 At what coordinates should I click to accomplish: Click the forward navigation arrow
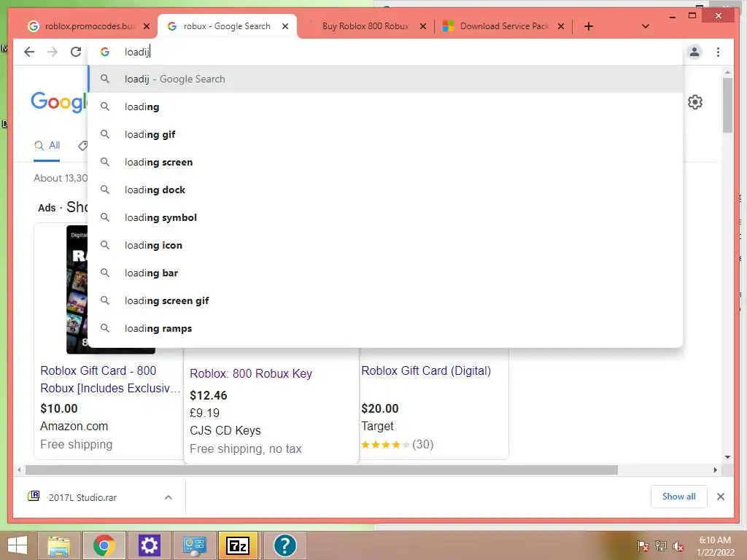click(x=53, y=52)
